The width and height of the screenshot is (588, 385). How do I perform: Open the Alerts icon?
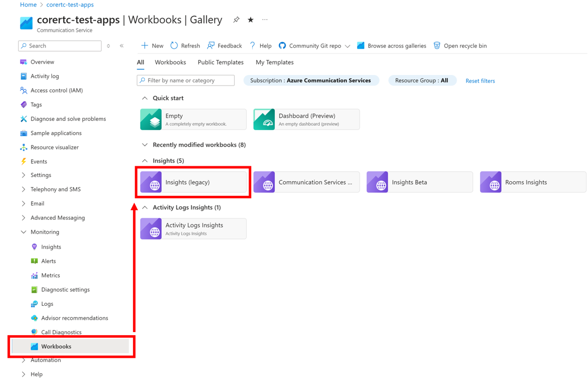coord(35,261)
